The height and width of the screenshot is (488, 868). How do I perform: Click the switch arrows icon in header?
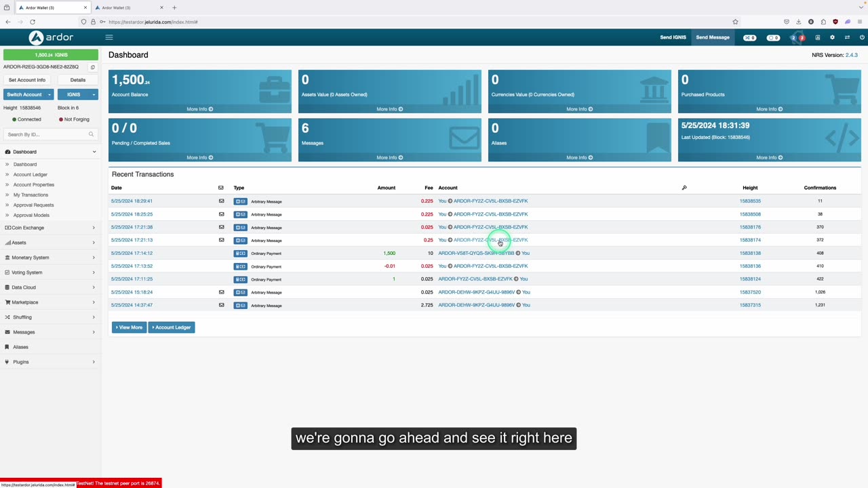tap(847, 37)
